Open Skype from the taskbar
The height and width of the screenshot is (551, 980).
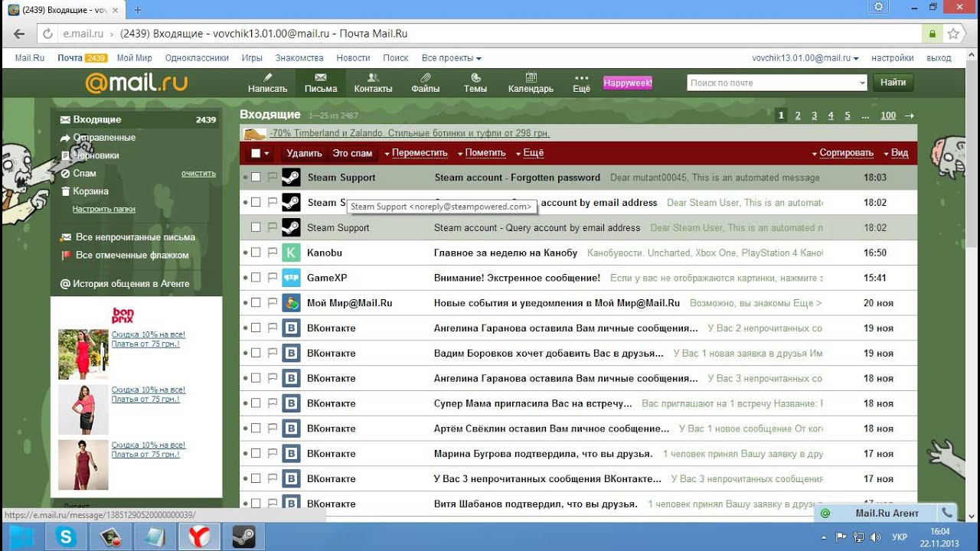tap(67, 537)
